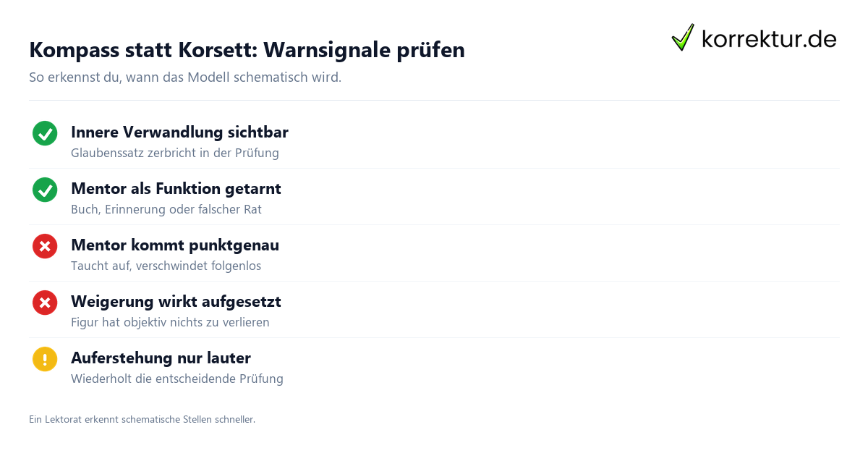Screen dimensions: 868x456
Task: Click the green check icon beside Mentor als Funktion
Action: [x=45, y=190]
